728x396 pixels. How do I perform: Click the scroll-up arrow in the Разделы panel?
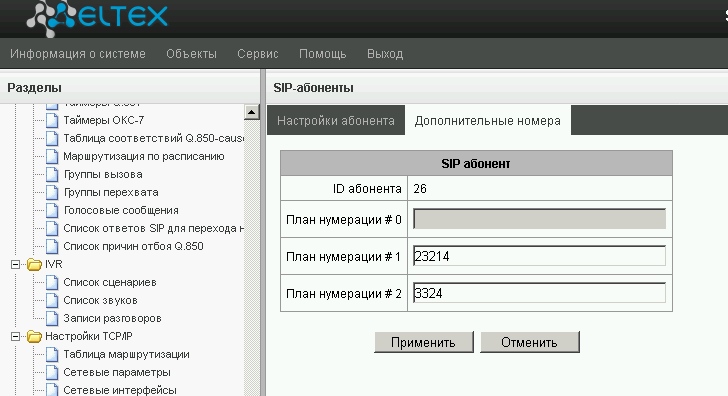coord(252,112)
